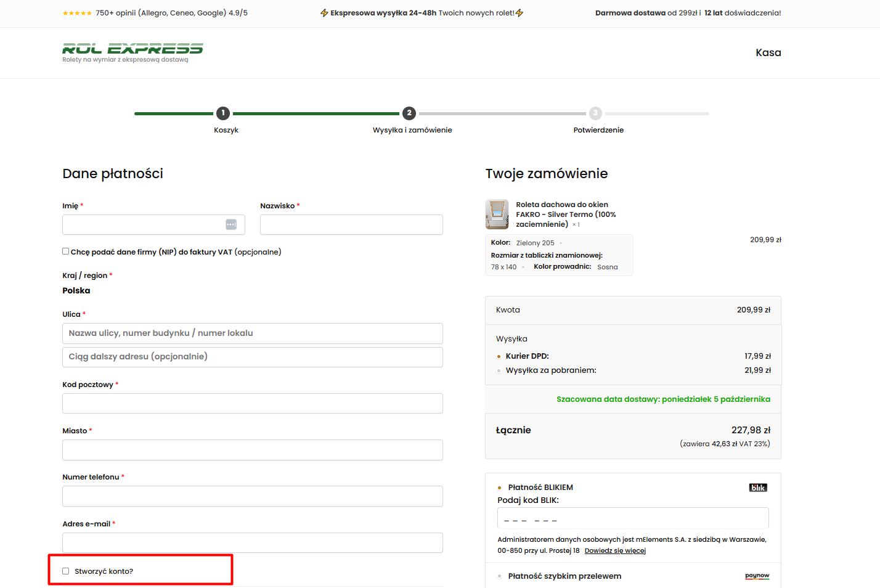This screenshot has height=588, width=880.
Task: Open the Dowiedz się więcej link
Action: pyautogui.click(x=615, y=551)
